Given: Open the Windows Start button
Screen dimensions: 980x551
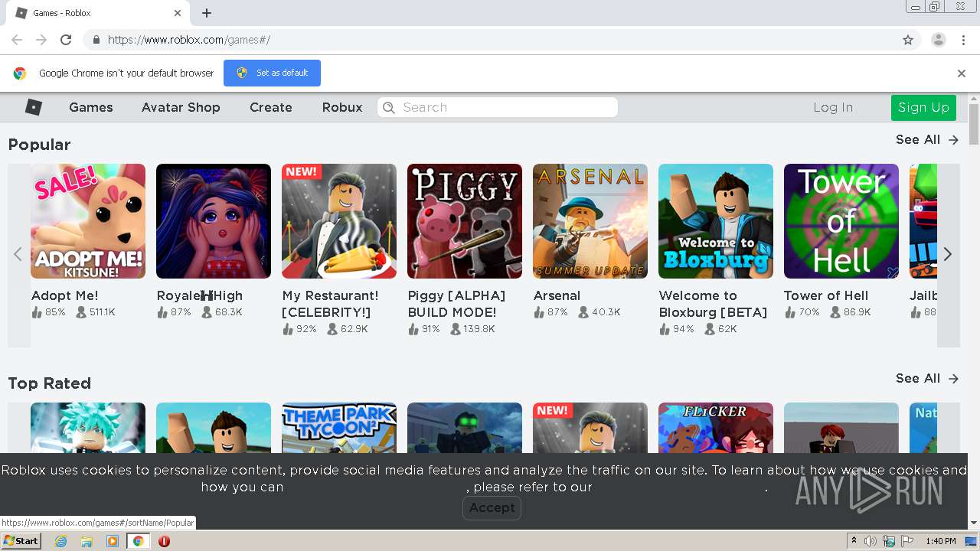Looking at the screenshot, I should (21, 541).
